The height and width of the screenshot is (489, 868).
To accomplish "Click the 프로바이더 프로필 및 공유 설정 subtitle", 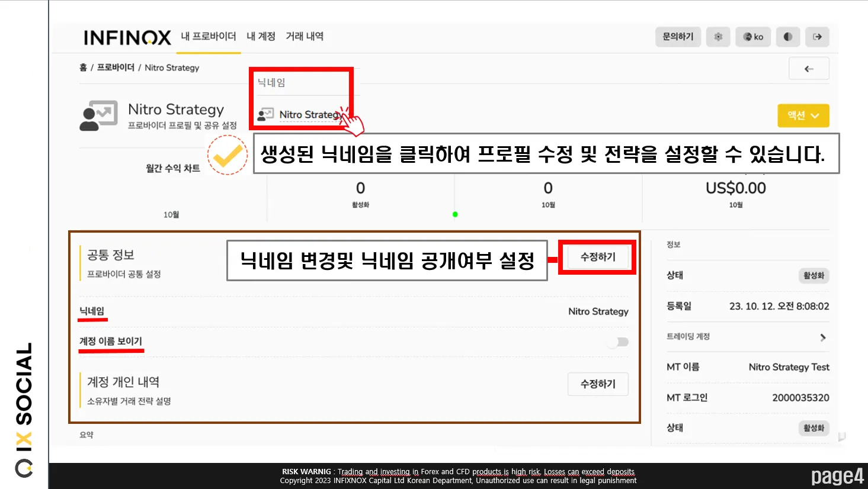I will tap(182, 126).
